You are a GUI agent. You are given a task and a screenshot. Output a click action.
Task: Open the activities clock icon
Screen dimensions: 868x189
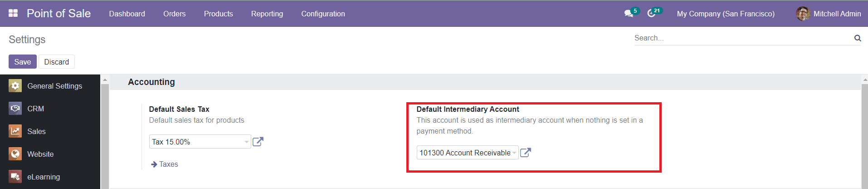point(652,14)
